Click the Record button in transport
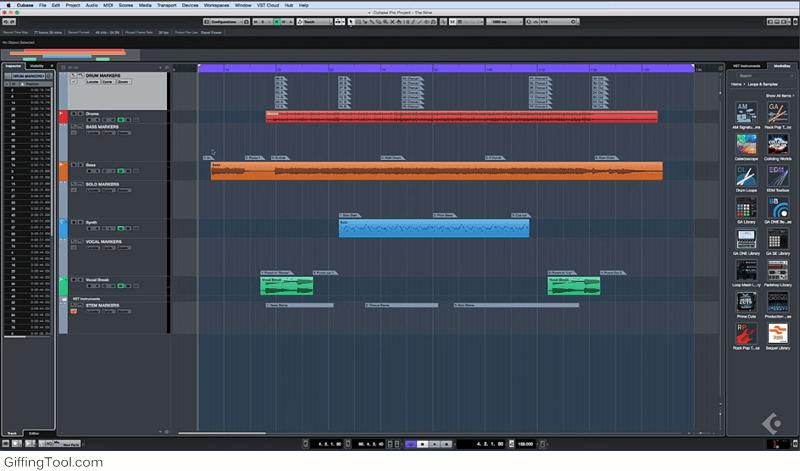Viewport: 800px width, 471px height. 446,444
